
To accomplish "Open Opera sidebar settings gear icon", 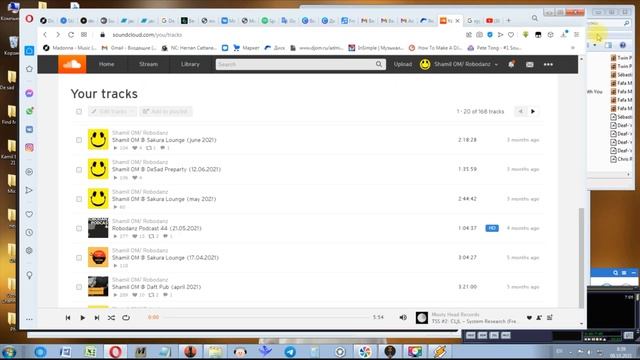I will [29, 251].
